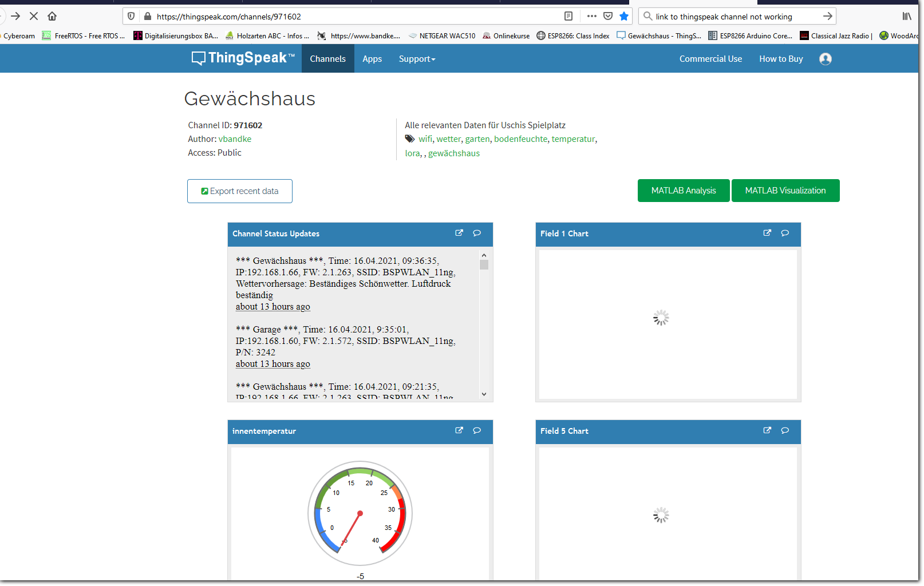Open the Cyberoam bookmark
The height and width of the screenshot is (586, 924).
coord(18,35)
